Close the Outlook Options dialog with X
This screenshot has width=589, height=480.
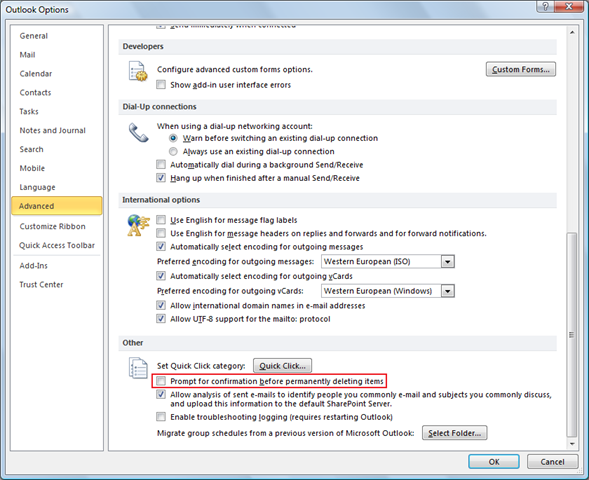pos(569,6)
